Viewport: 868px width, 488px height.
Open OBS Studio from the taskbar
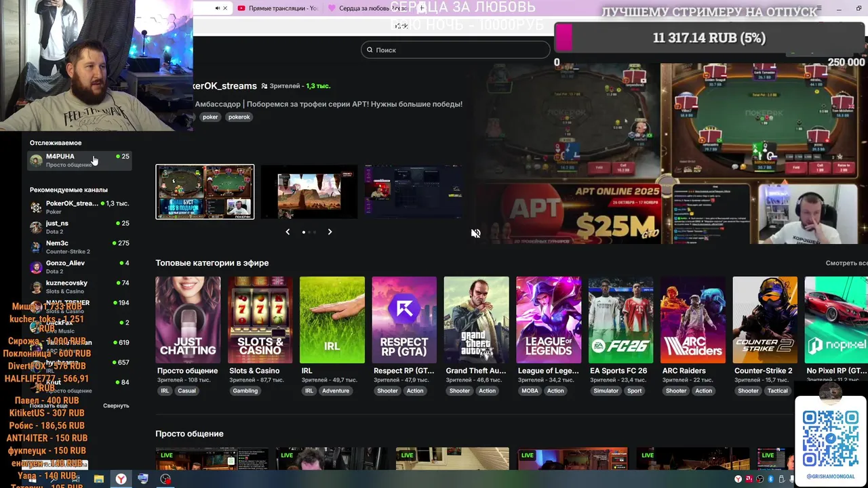pyautogui.click(x=165, y=479)
